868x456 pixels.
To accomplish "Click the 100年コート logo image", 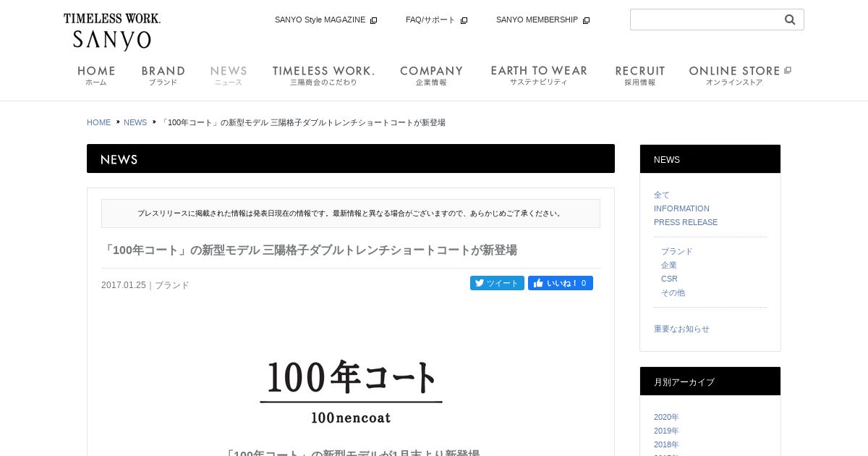I will pos(352,392).
